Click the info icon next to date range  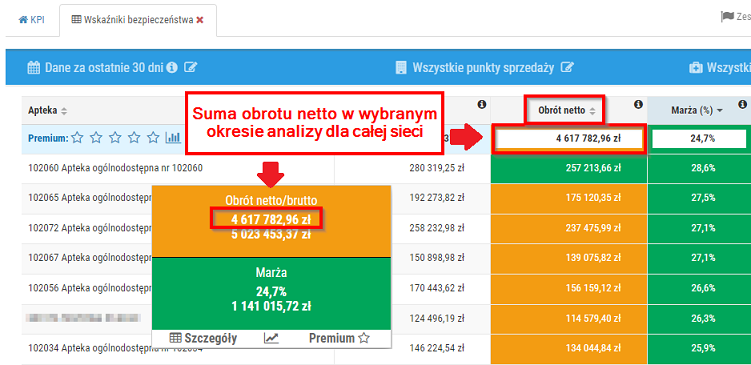pos(173,67)
